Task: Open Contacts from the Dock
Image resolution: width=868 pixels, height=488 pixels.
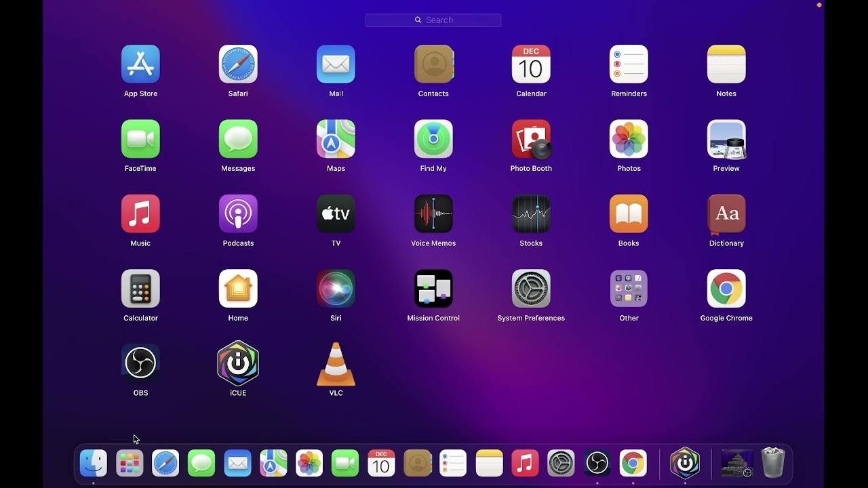Action: click(x=418, y=464)
